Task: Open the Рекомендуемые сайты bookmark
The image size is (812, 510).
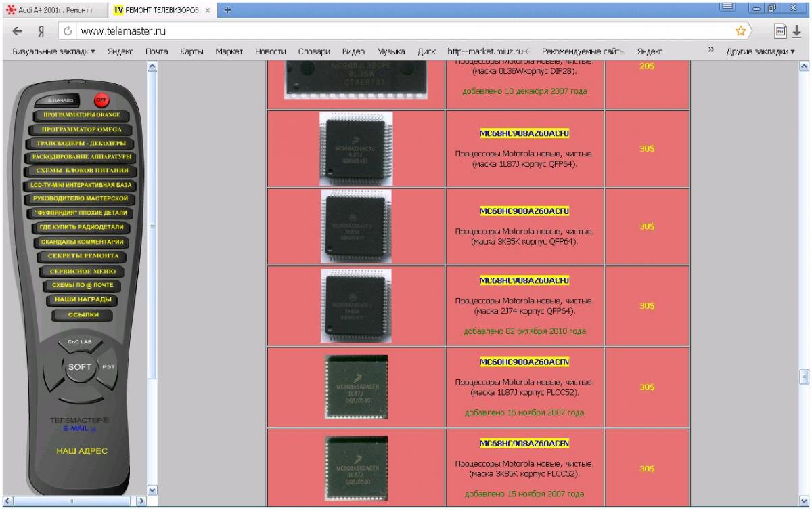Action: pyautogui.click(x=583, y=51)
